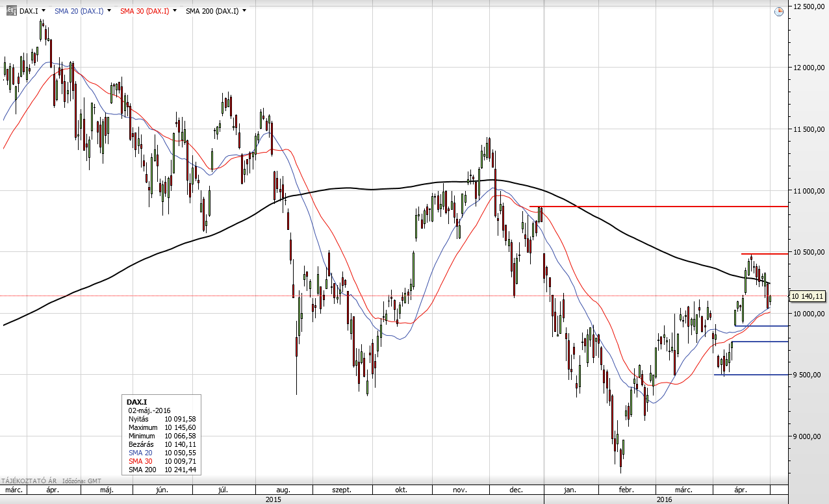Select the red SMA 30 (DAX.I) legend label
This screenshot has height=504, width=829.
[144, 11]
